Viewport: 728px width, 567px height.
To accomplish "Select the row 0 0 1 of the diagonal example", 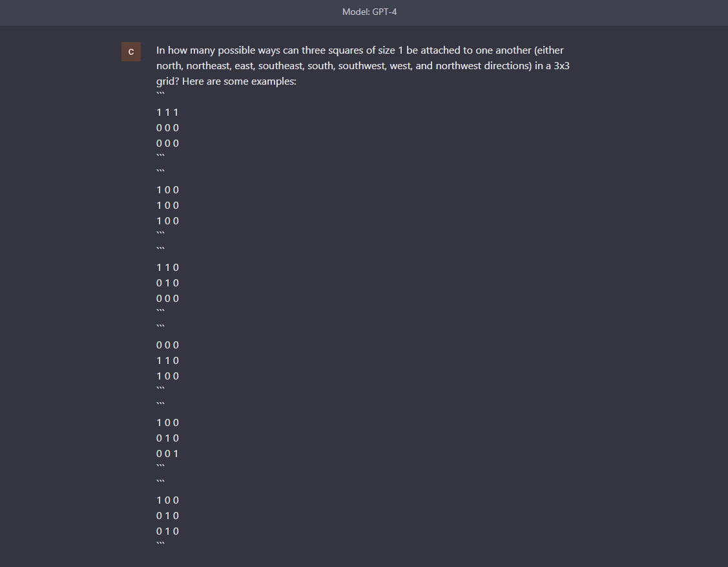I will pyautogui.click(x=167, y=453).
